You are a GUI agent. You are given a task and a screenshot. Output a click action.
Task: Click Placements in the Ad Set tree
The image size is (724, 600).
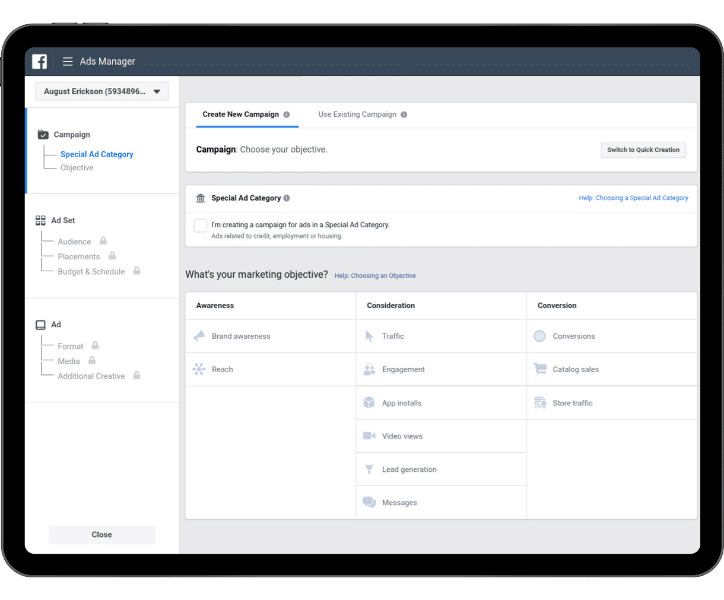(x=78, y=256)
